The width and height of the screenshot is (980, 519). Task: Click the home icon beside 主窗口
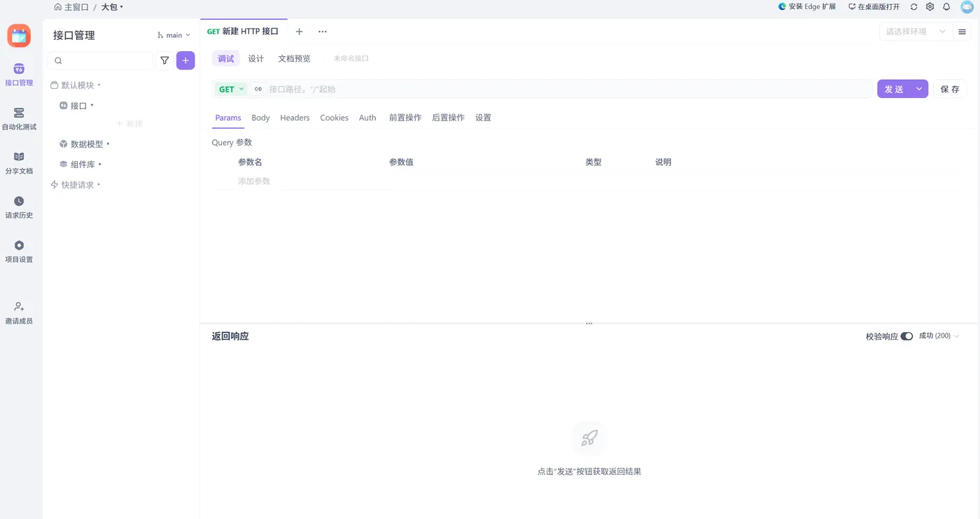click(57, 7)
